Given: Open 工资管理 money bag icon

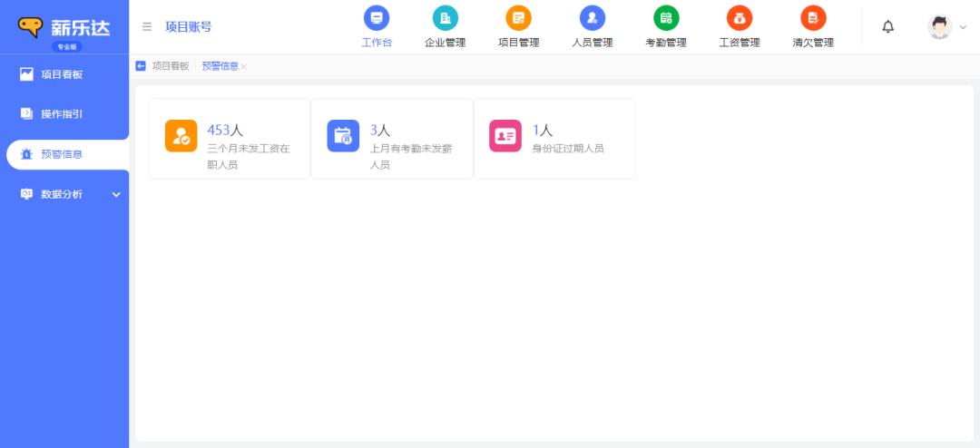Looking at the screenshot, I should coord(740,17).
